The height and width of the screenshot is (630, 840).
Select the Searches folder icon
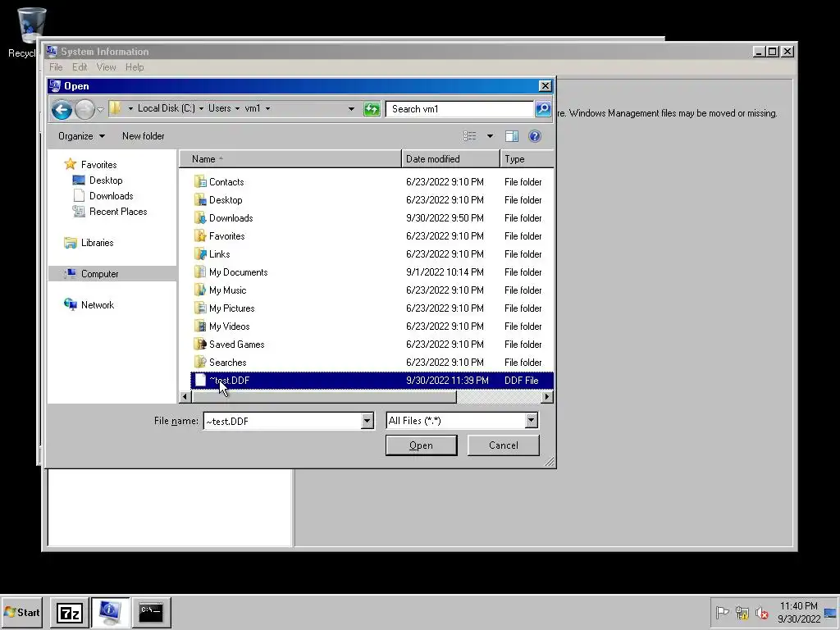pyautogui.click(x=200, y=362)
